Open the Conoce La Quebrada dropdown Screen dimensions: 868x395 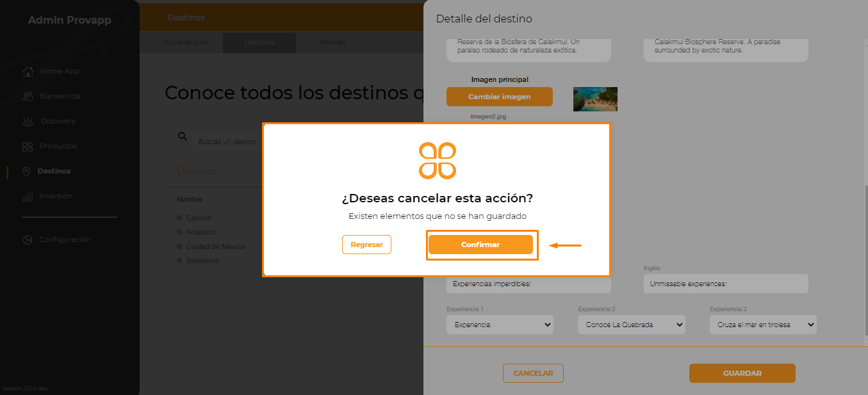[x=632, y=325]
